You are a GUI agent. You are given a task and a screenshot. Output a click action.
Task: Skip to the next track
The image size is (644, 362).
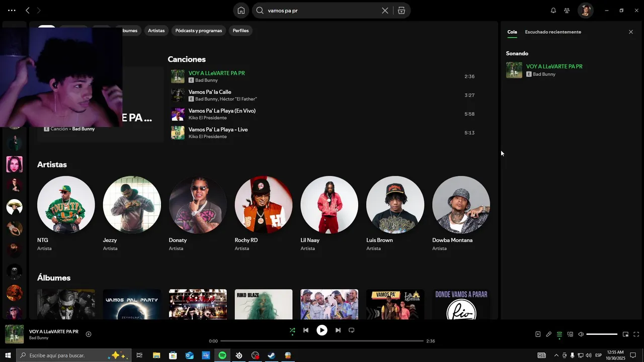[338, 330]
